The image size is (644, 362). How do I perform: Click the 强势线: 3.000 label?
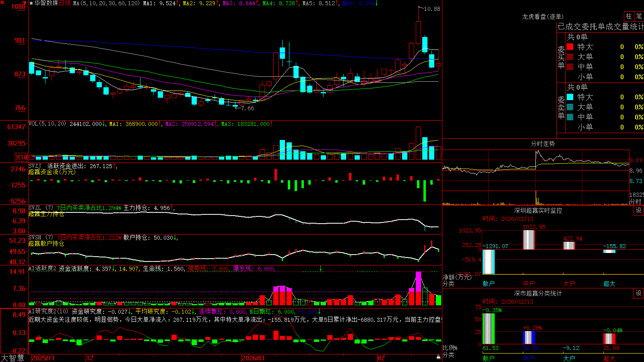click(x=208, y=269)
